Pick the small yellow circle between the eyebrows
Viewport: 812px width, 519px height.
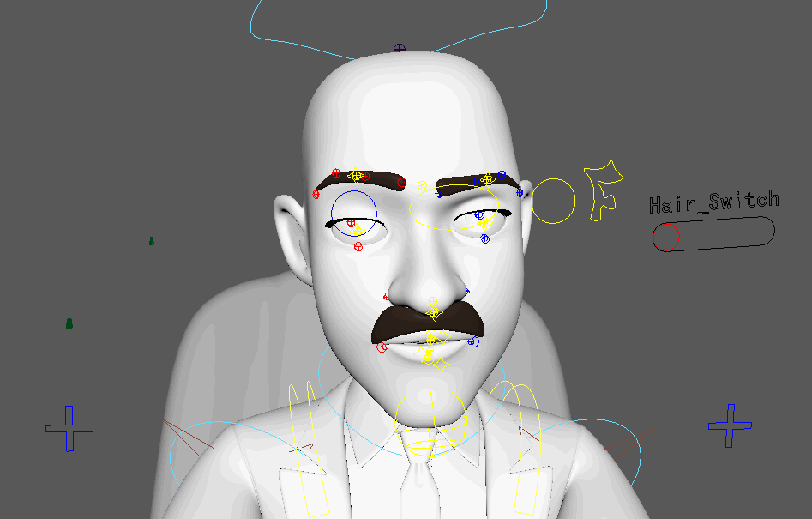(x=422, y=185)
